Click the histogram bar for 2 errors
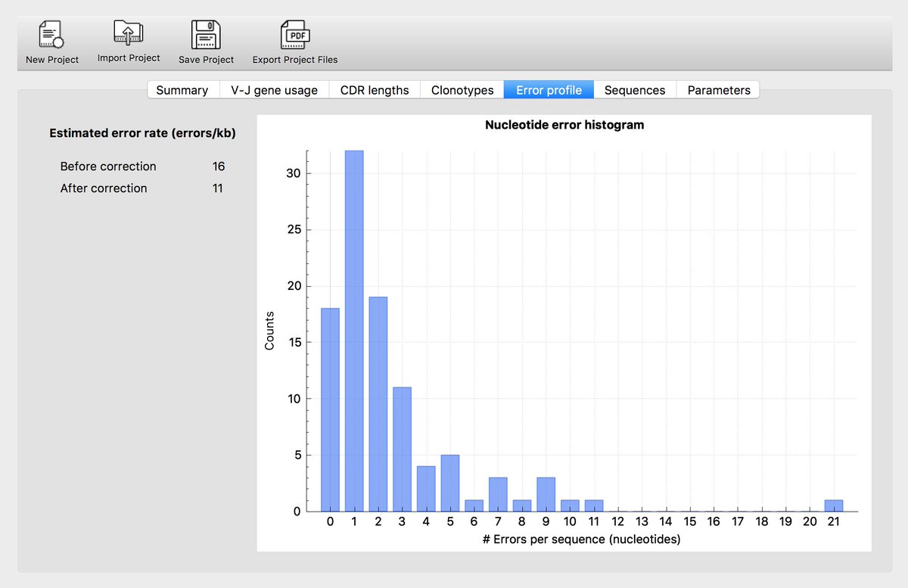908x588 pixels. click(x=378, y=404)
